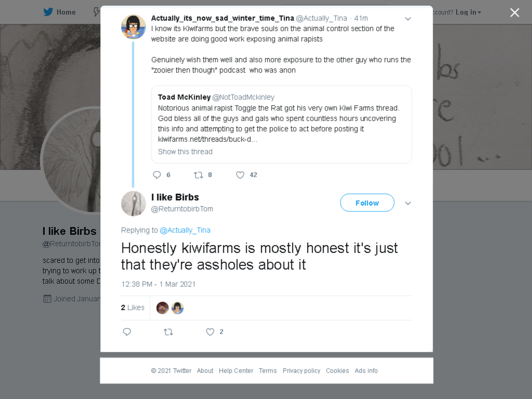Viewport: 532px width, 399px height.
Task: Open the @Actually_Tina reply mention link
Action: pos(185,230)
